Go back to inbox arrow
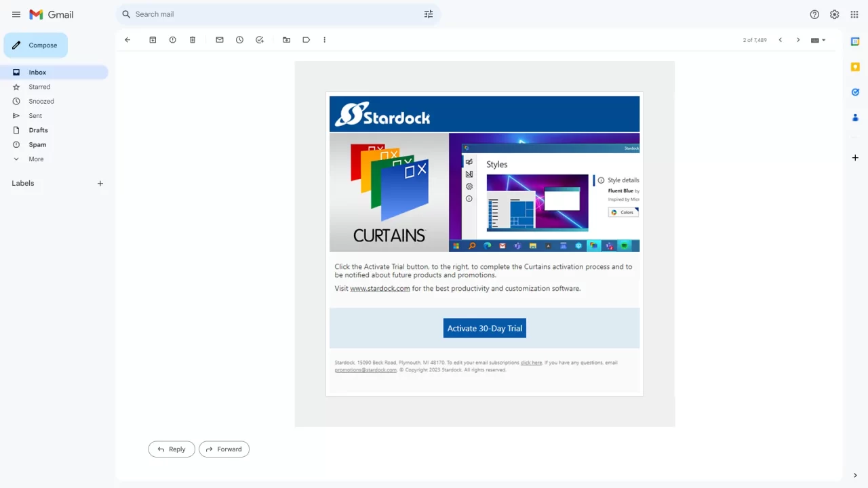Viewport: 868px width, 488px height. (x=127, y=40)
